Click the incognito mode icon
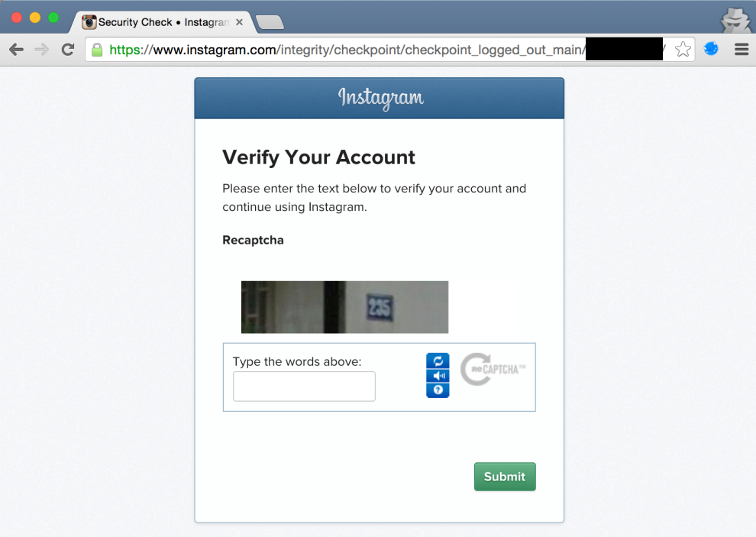 (x=735, y=21)
